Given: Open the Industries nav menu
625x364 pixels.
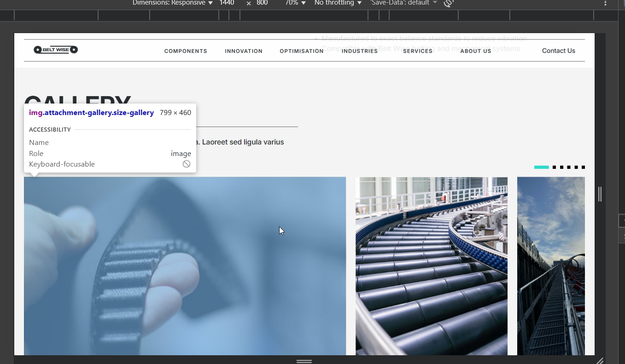Looking at the screenshot, I should coord(360,51).
